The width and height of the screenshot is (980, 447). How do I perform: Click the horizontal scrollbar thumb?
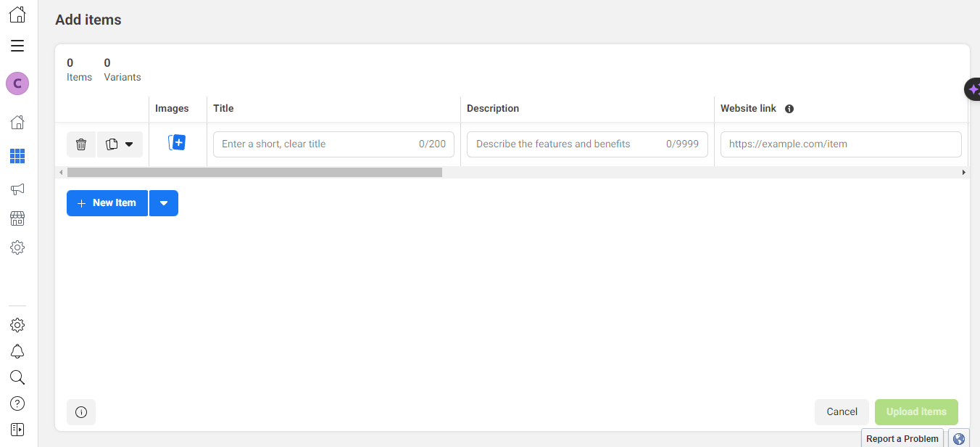[254, 173]
